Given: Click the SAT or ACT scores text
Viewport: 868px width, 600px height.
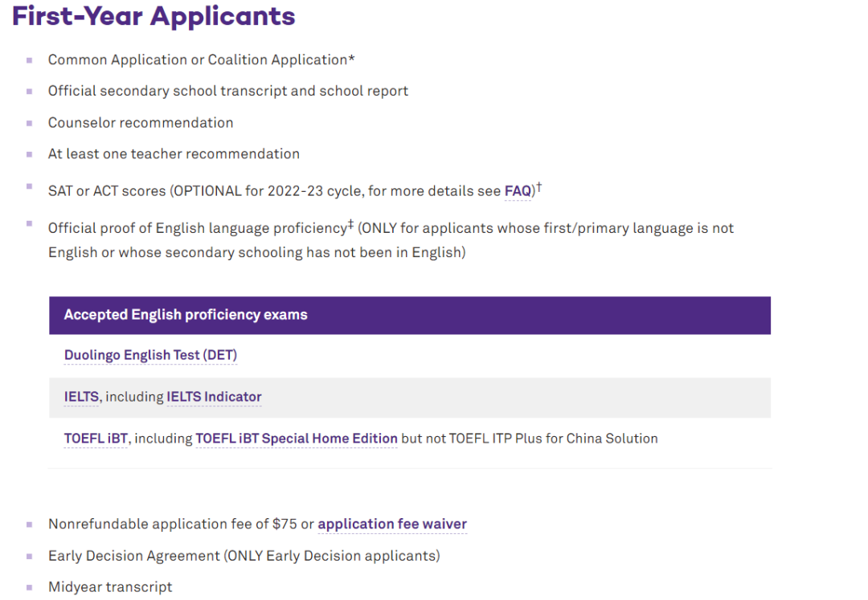Looking at the screenshot, I should point(107,191).
